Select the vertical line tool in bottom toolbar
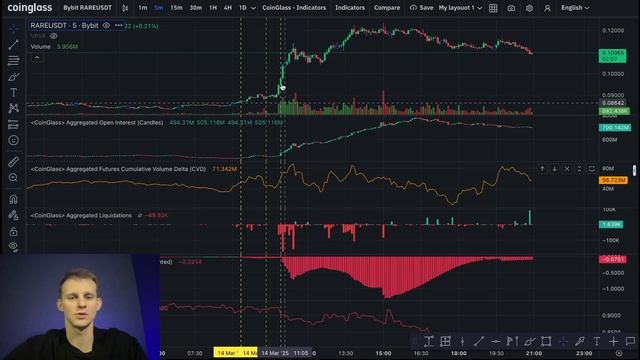The width and height of the screenshot is (640, 360). pyautogui.click(x=462, y=341)
